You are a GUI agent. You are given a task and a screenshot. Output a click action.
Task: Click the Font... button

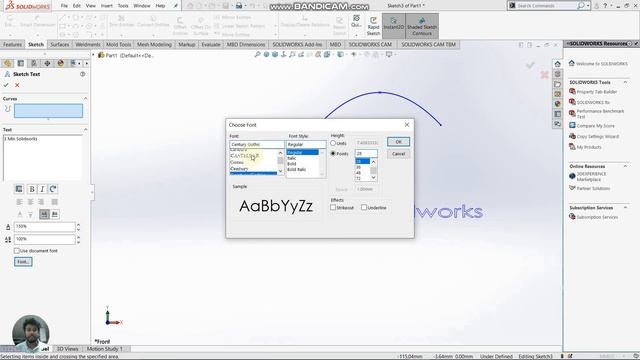pyautogui.click(x=23, y=262)
